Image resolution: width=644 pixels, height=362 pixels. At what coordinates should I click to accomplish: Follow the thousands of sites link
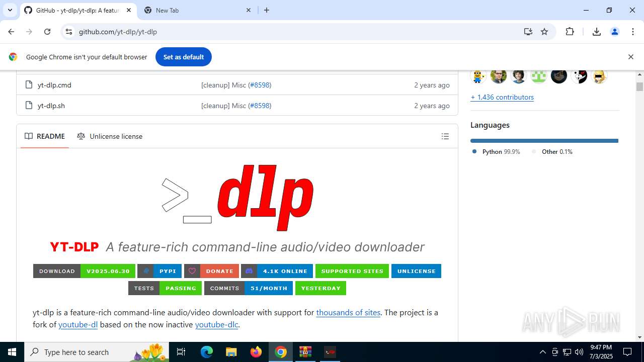point(348,312)
